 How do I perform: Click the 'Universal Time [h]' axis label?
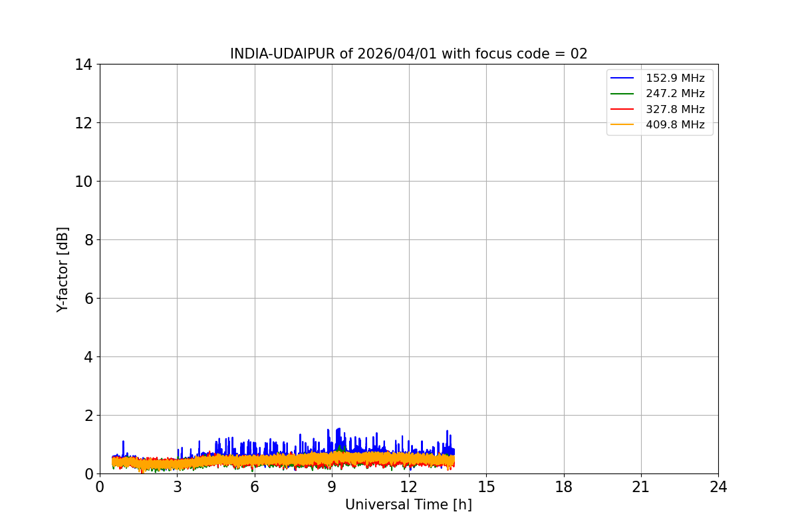tap(408, 505)
